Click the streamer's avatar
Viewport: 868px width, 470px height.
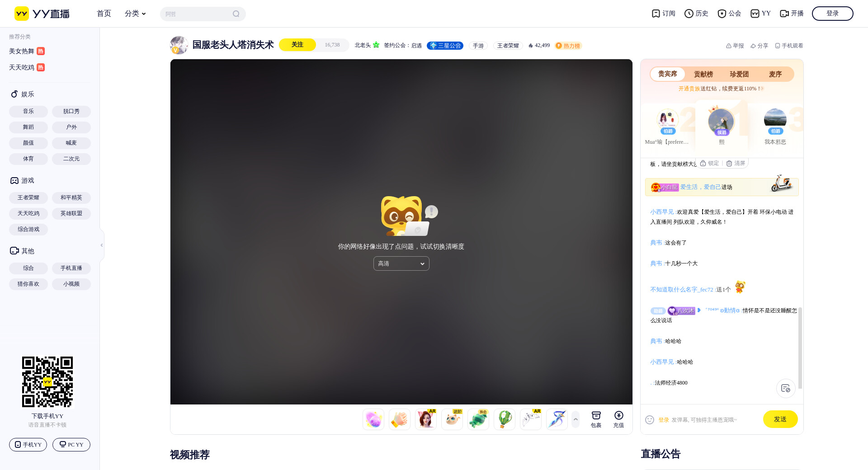point(179,45)
